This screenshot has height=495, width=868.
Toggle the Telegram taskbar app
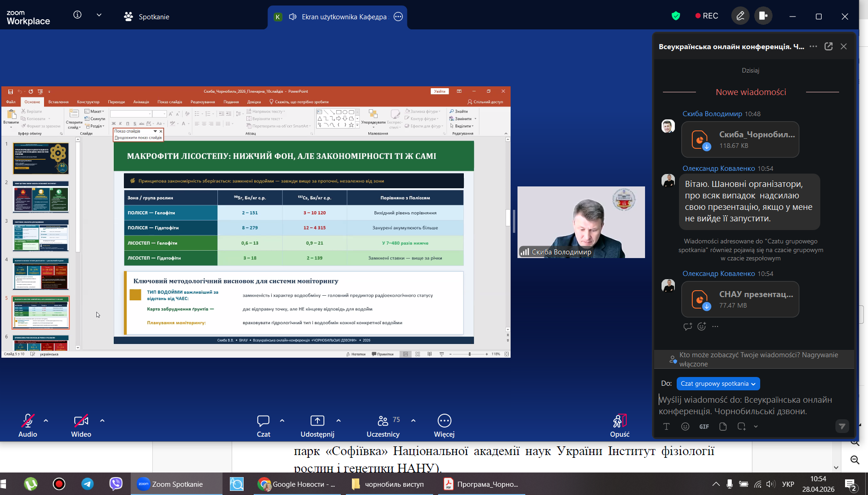[88, 484]
